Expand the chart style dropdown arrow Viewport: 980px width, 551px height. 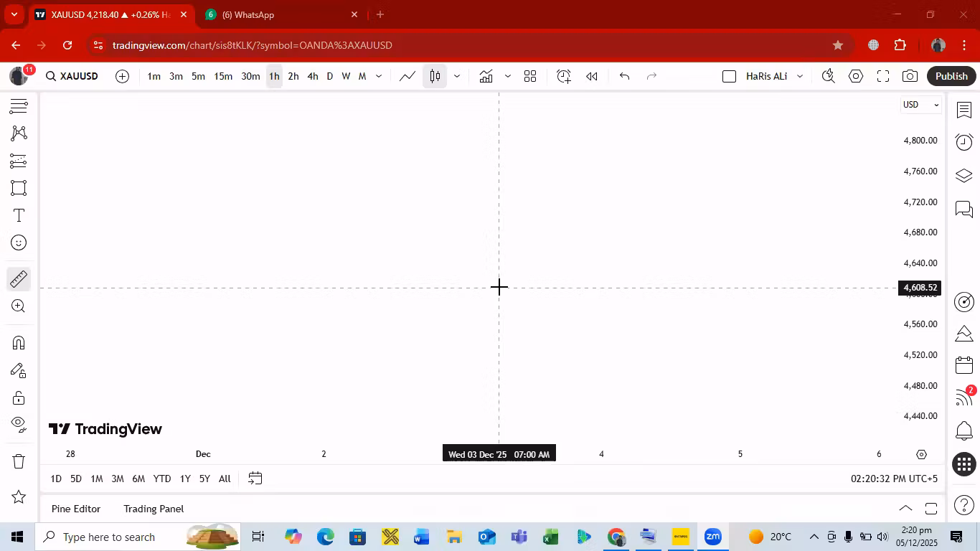tap(456, 76)
